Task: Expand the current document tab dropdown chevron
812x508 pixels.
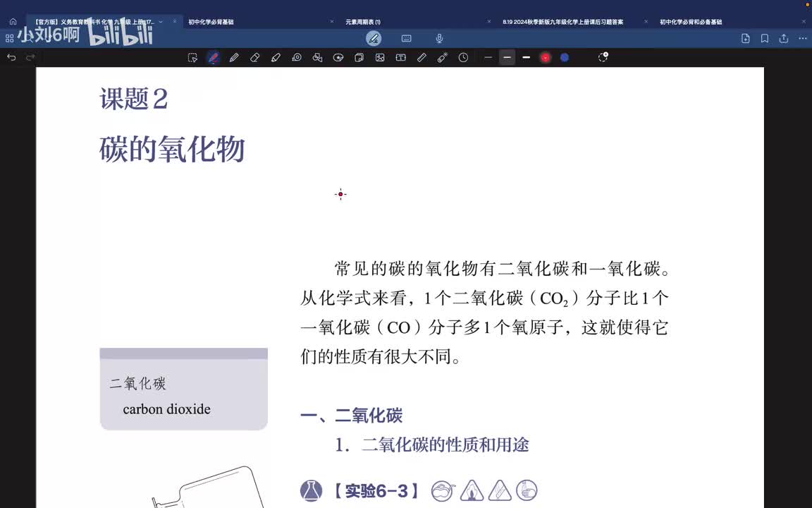Action: [x=161, y=22]
